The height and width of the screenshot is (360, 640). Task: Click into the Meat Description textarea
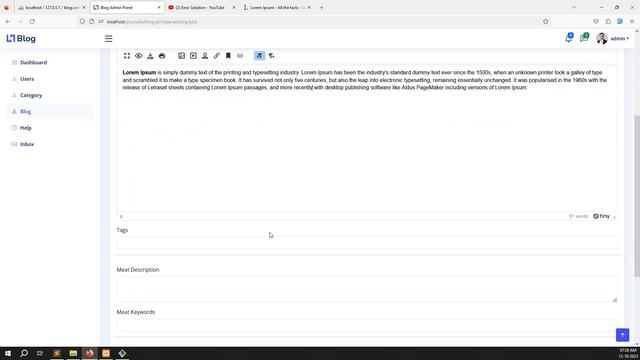[367, 289]
